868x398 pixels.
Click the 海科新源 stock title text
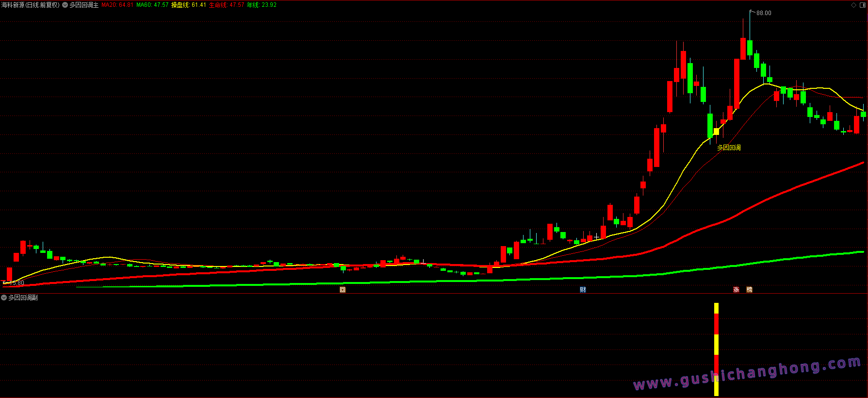13,5
